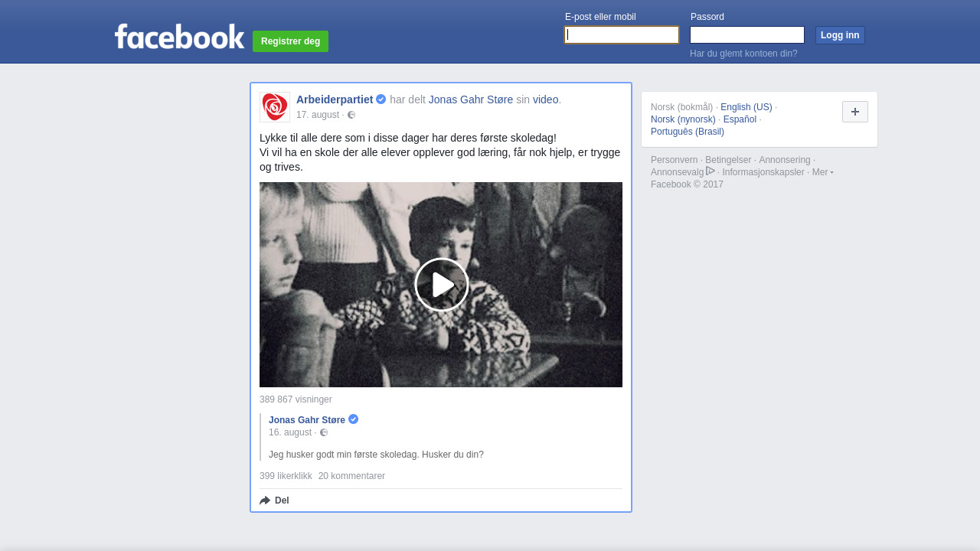
Task: Click the Registrer deg button
Action: point(290,41)
